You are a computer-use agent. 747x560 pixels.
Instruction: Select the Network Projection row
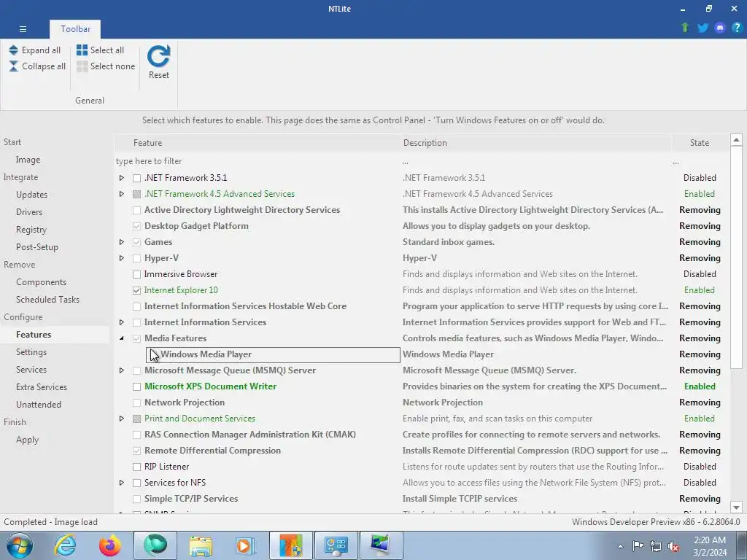tap(422, 402)
